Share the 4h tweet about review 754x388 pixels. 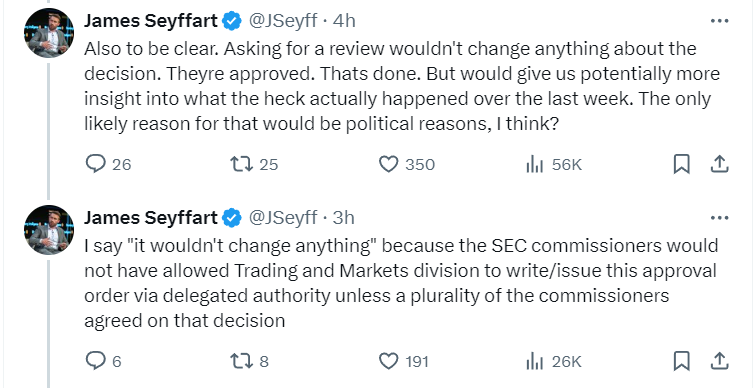pyautogui.click(x=719, y=164)
